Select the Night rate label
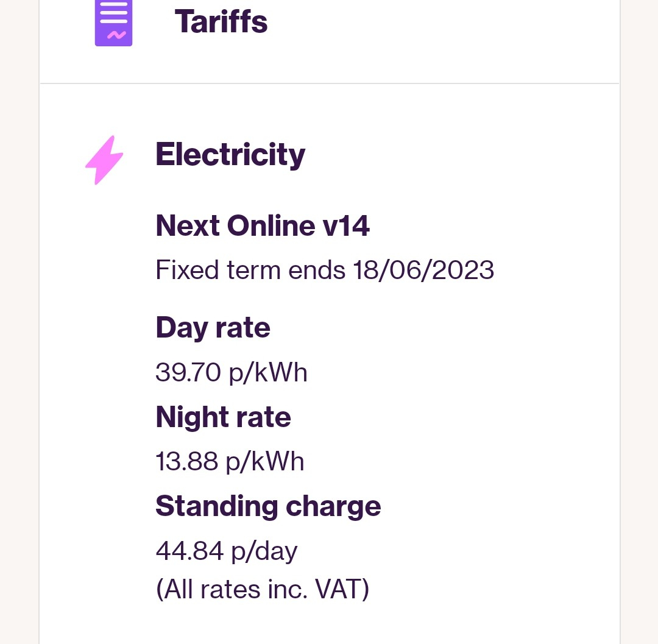 click(x=223, y=417)
